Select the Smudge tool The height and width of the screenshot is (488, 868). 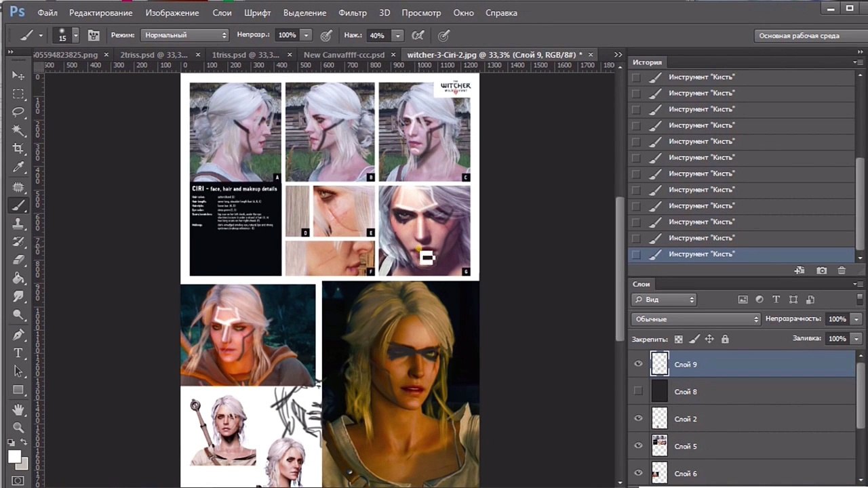coord(18,297)
